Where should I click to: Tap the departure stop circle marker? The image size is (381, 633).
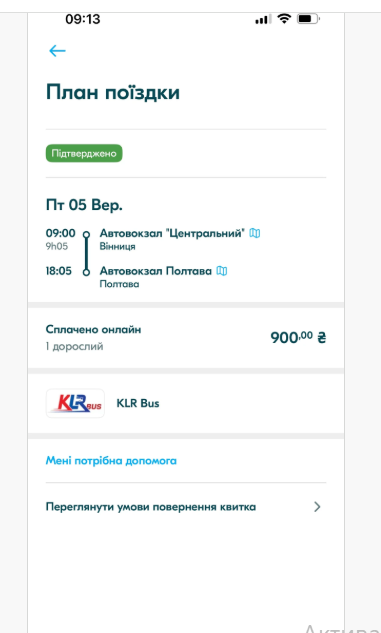point(86,234)
